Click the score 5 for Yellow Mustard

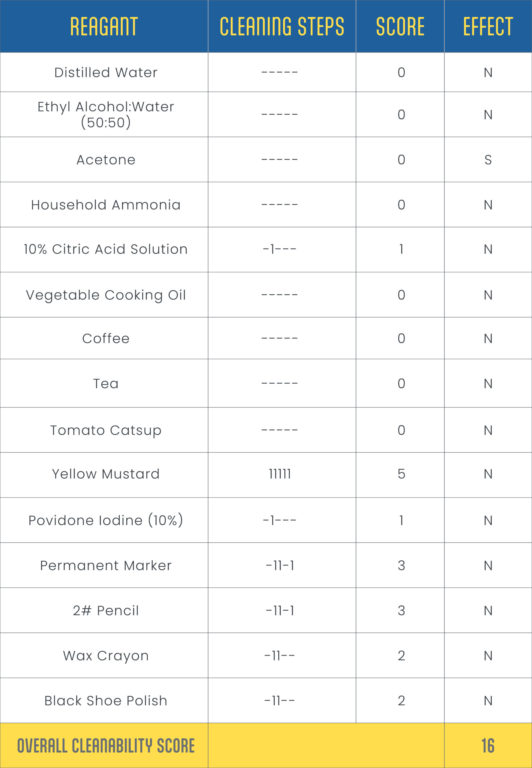coord(401,474)
